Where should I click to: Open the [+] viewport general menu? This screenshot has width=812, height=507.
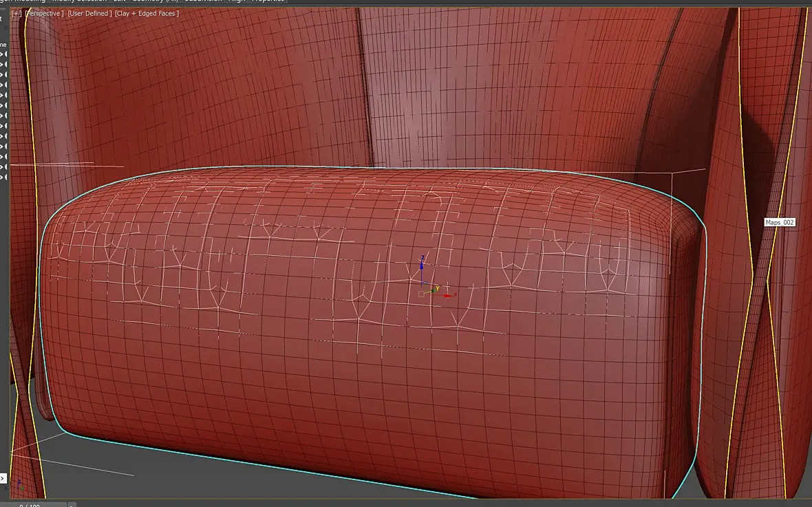[x=17, y=14]
